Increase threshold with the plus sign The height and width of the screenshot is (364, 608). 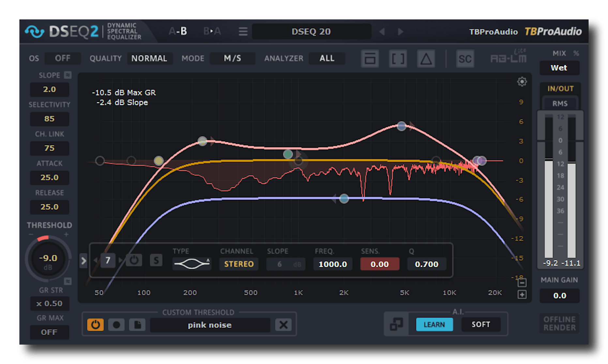pyautogui.click(x=66, y=235)
